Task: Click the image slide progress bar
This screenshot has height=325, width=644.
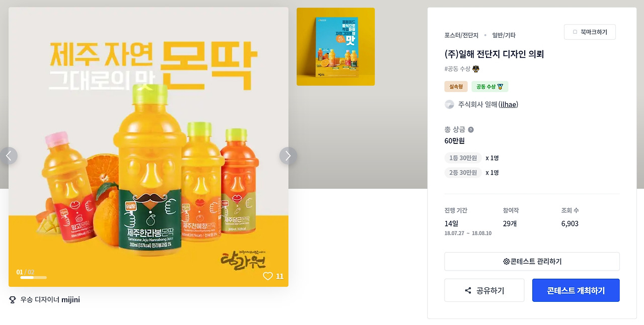Action: coord(33,278)
